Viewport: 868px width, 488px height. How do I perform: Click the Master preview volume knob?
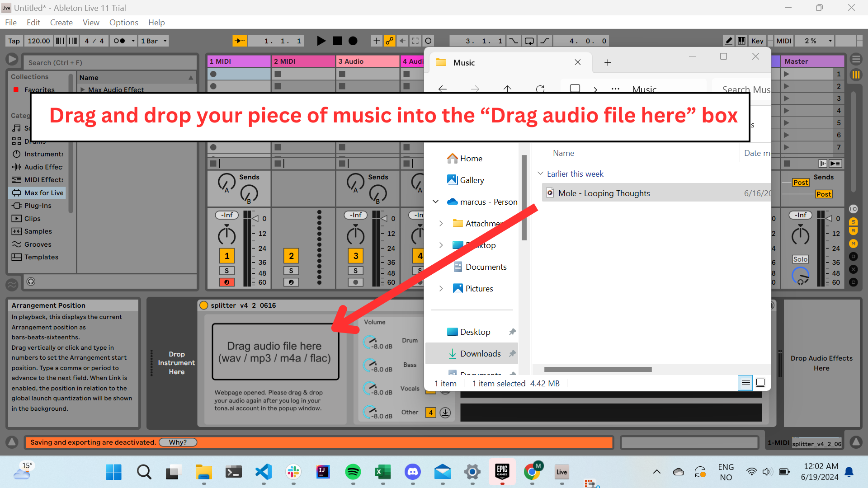coord(800,276)
